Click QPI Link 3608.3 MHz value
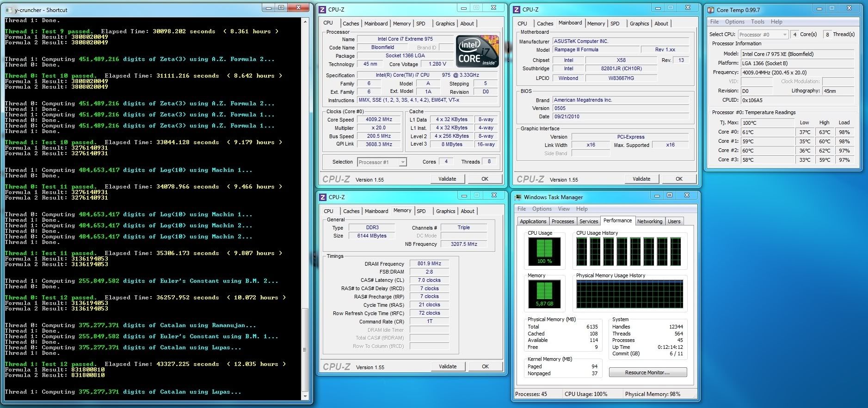 pyautogui.click(x=379, y=144)
